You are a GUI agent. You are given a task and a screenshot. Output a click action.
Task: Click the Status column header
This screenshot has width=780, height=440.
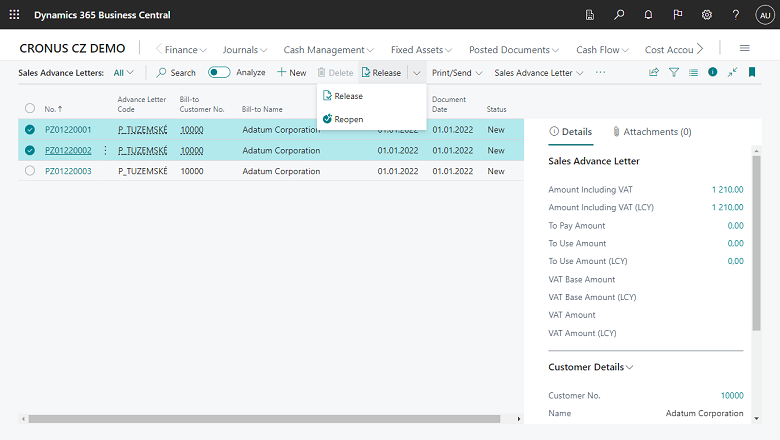(x=496, y=109)
